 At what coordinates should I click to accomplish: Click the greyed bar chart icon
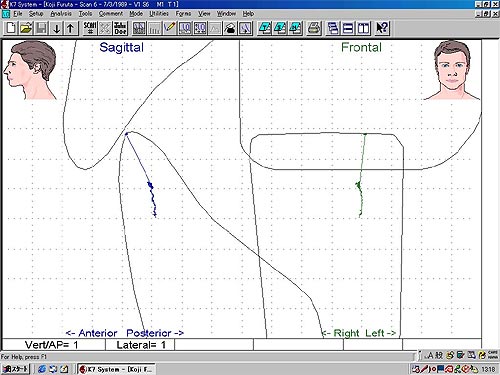154,28
